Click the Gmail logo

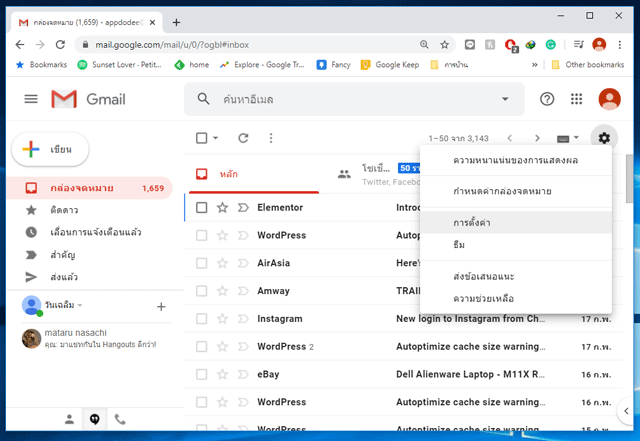pos(88,99)
